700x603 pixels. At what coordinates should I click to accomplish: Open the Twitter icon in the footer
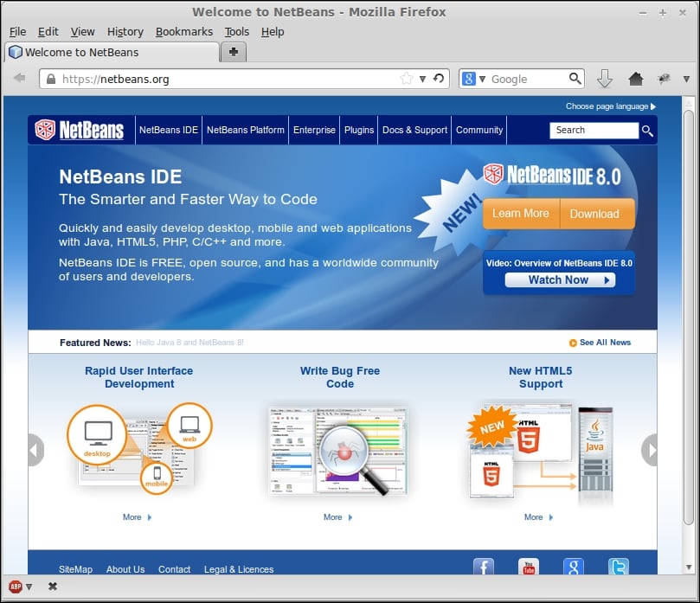[x=619, y=568]
